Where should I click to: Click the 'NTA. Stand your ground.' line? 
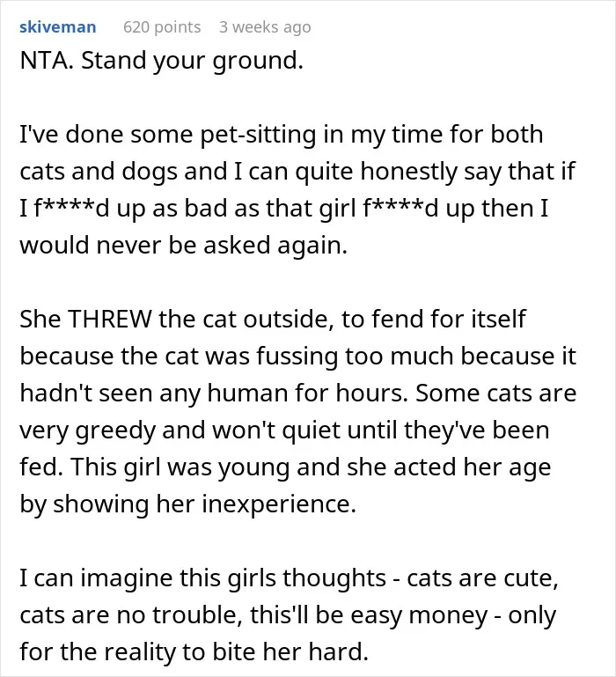161,61
